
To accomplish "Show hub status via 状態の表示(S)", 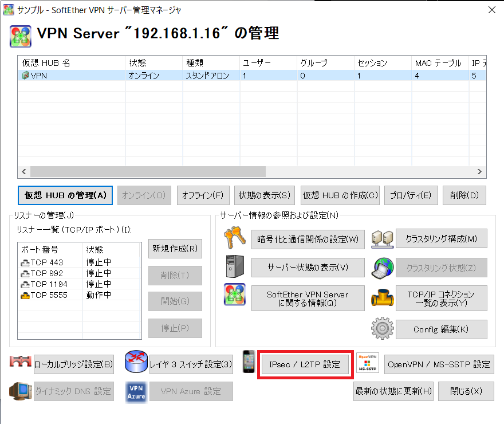I will pos(265,195).
